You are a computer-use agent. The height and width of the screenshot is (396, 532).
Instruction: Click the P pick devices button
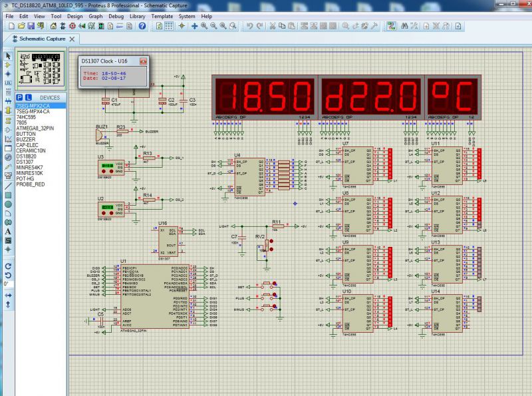pyautogui.click(x=20, y=97)
